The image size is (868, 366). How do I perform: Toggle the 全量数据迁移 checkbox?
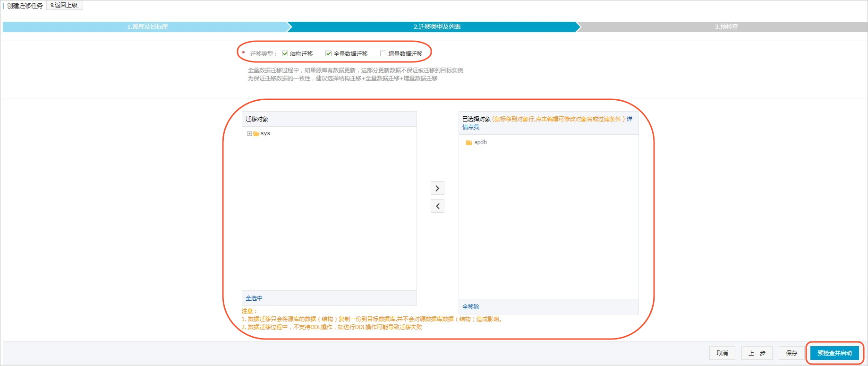328,53
